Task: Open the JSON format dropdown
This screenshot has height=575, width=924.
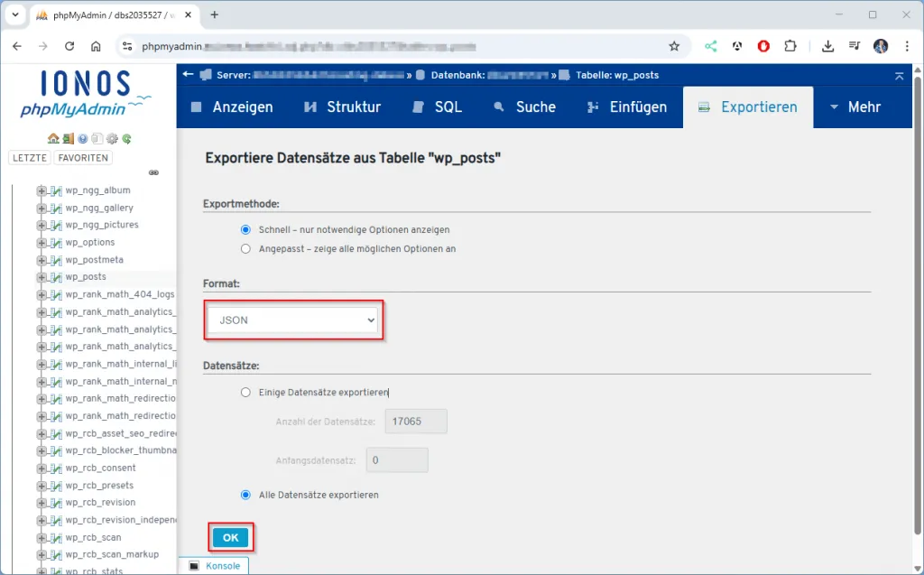Action: 293,320
